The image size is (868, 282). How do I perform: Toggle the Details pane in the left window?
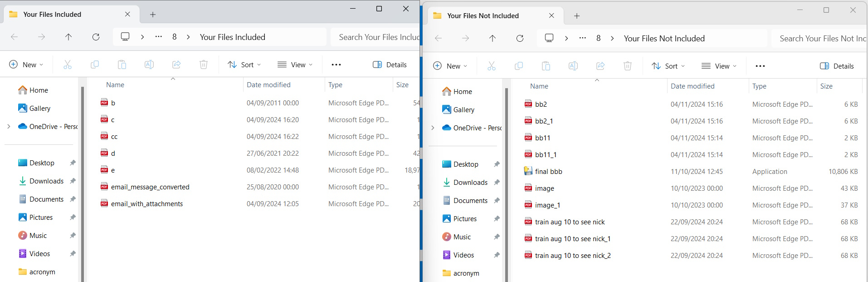(x=390, y=65)
